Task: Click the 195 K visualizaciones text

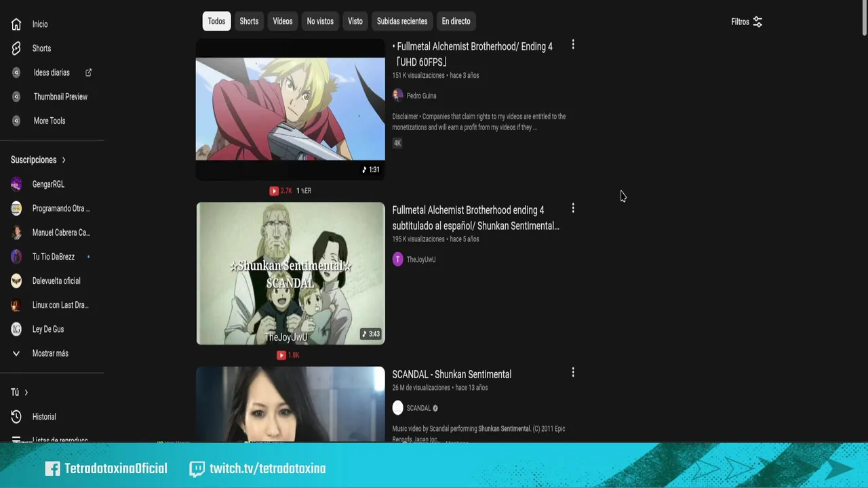Action: (418, 239)
